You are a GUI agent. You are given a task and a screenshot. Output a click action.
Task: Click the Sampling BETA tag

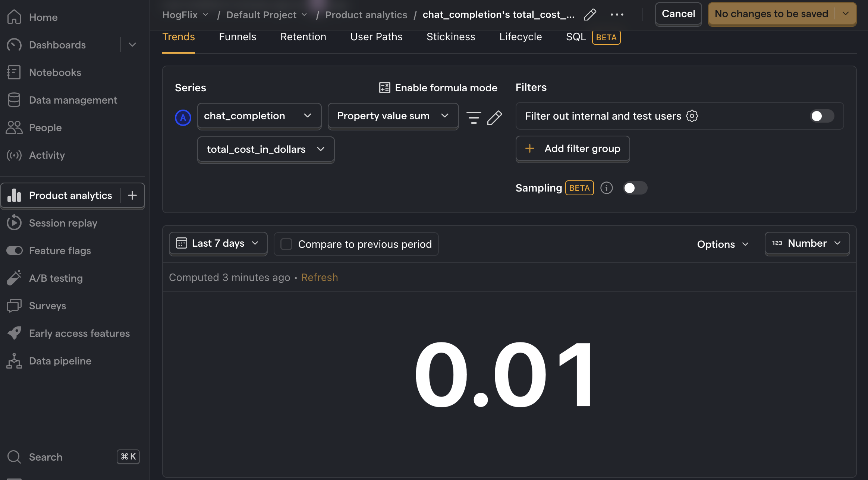579,188
